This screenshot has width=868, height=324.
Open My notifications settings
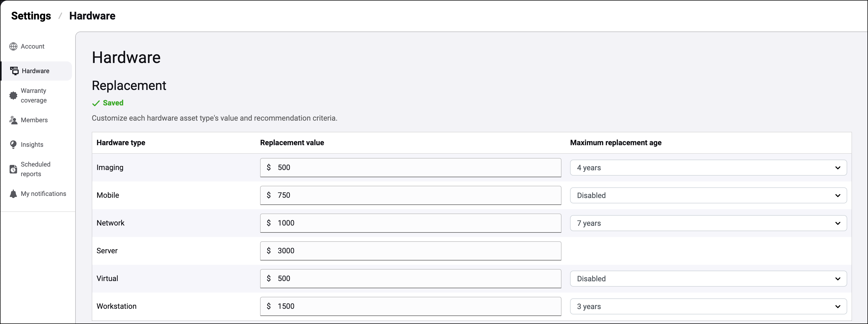click(x=43, y=194)
